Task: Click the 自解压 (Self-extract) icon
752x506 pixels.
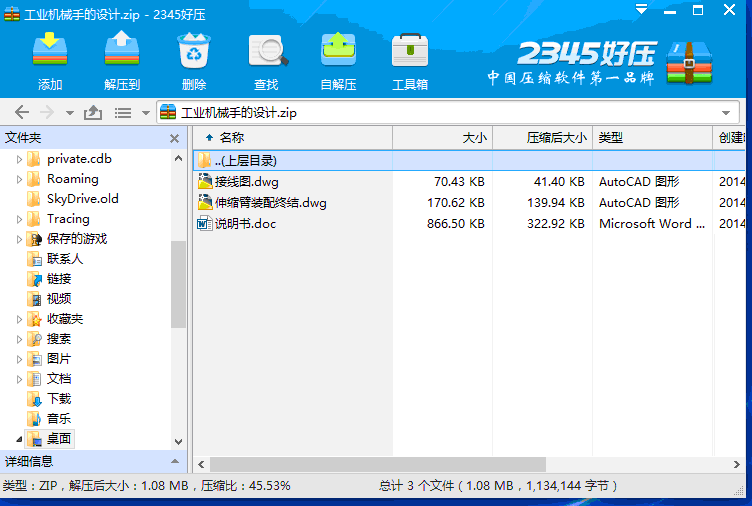Action: 338,49
